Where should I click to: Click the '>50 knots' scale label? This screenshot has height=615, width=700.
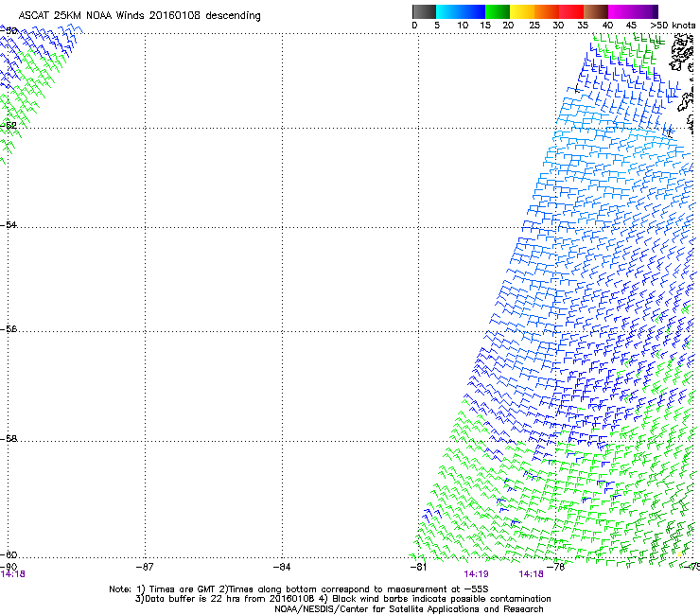[673, 26]
